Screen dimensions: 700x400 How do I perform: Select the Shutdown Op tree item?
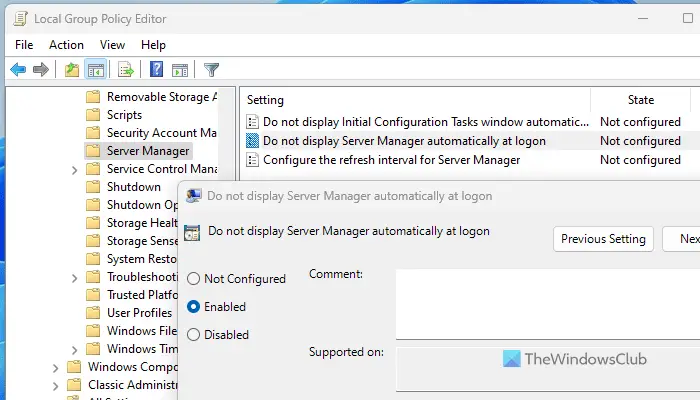(142, 204)
